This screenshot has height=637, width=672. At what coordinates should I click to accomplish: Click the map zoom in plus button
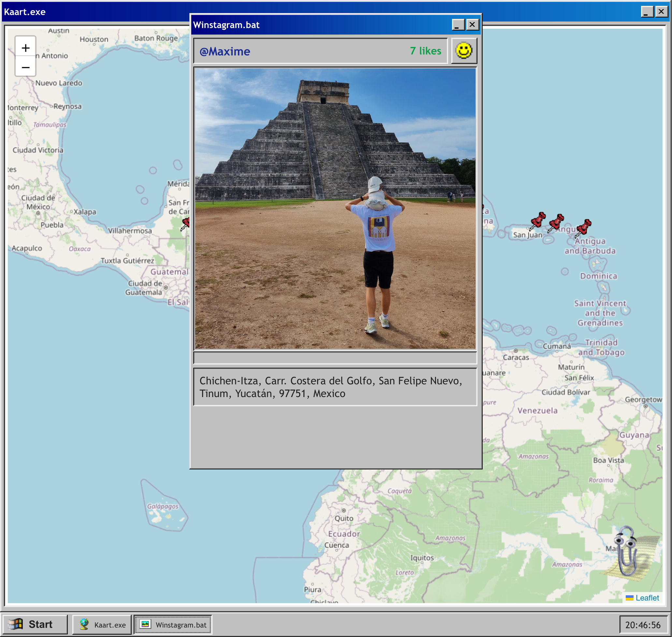(x=25, y=48)
